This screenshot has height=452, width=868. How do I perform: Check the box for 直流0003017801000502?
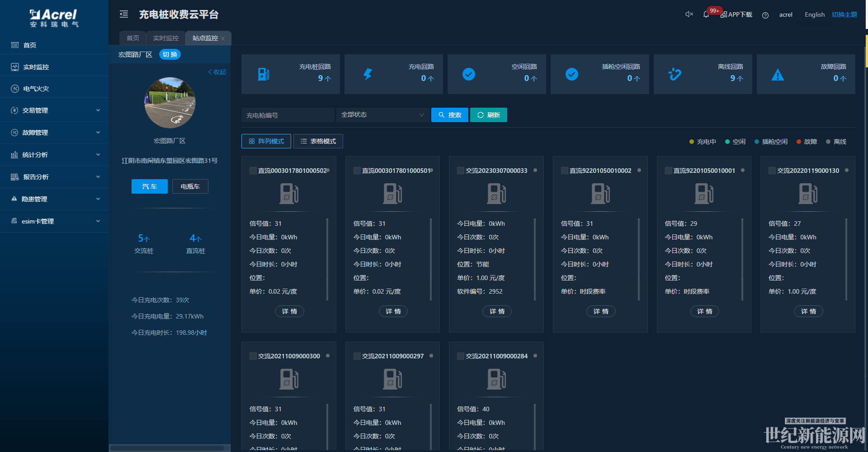tap(253, 171)
